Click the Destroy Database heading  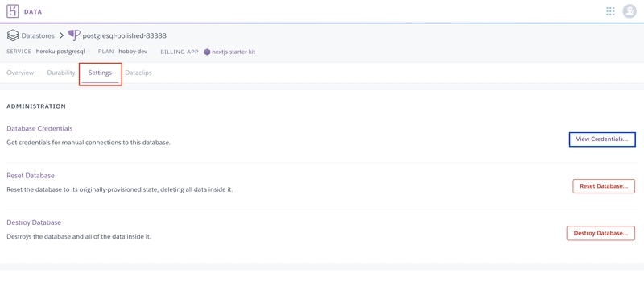34,222
